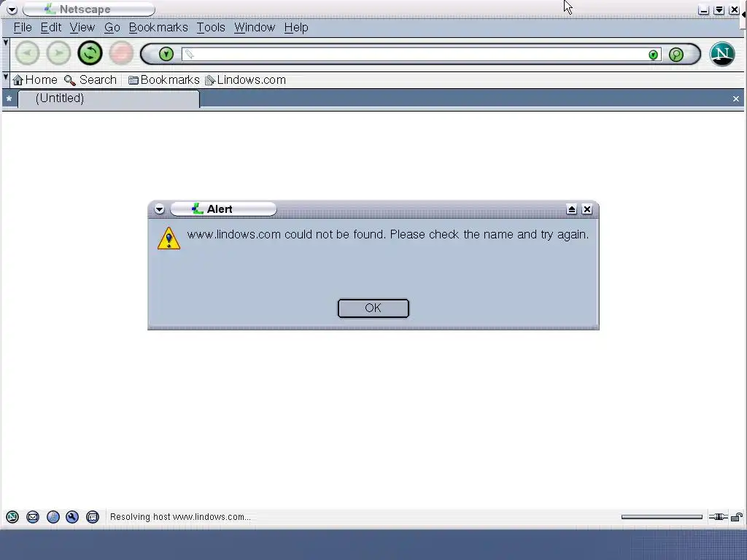
Task: Shade the Alert dialog with the up-arrow button
Action: (572, 209)
